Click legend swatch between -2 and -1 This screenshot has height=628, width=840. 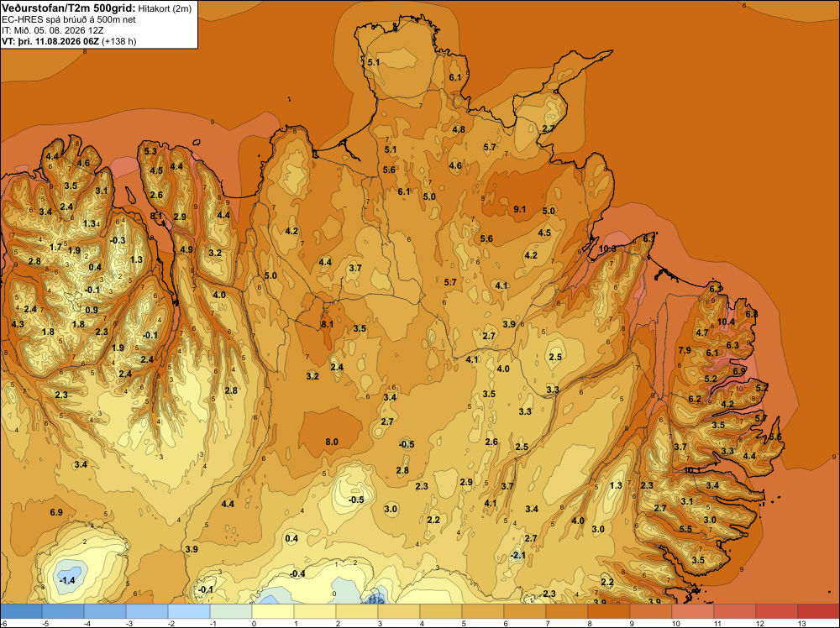pos(188,611)
